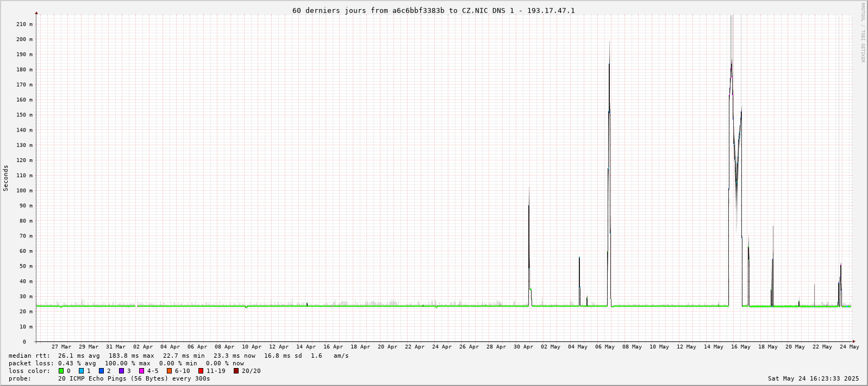Viewport: 868px width, 386px height.
Task: Click the dark red loss swatch for 20/20
Action: [236, 371]
